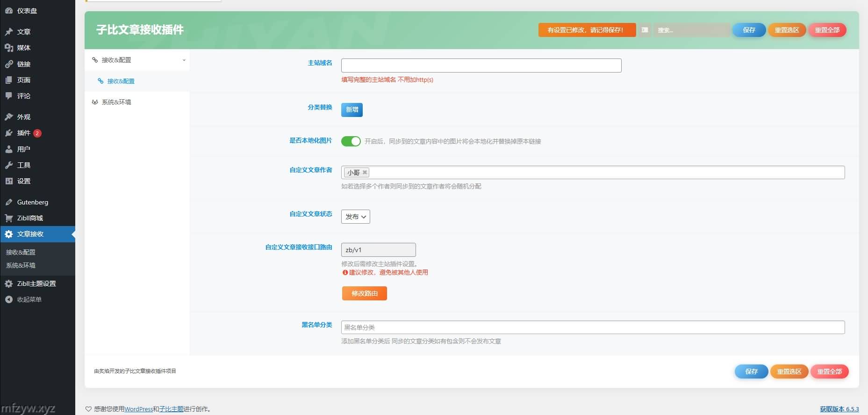Open 系统&环境 in left admin submenu
This screenshot has width=868, height=415.
tap(21, 265)
